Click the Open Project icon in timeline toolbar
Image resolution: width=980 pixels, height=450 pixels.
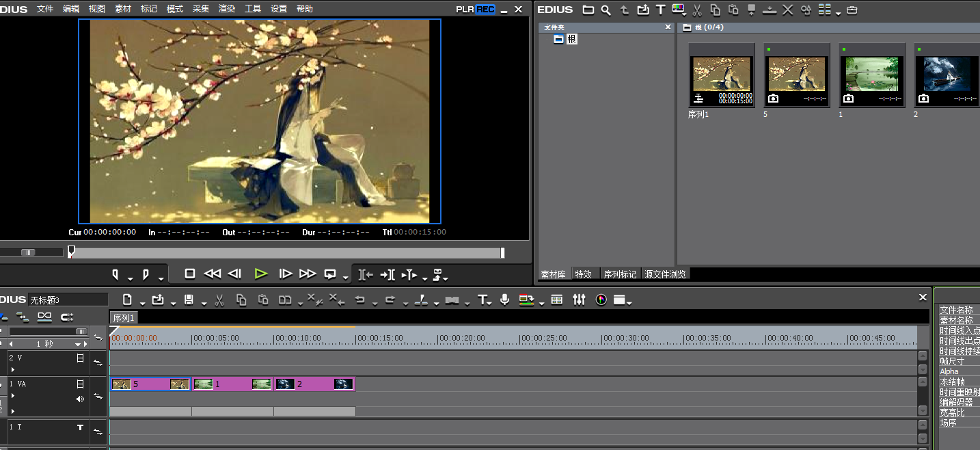coord(158,300)
